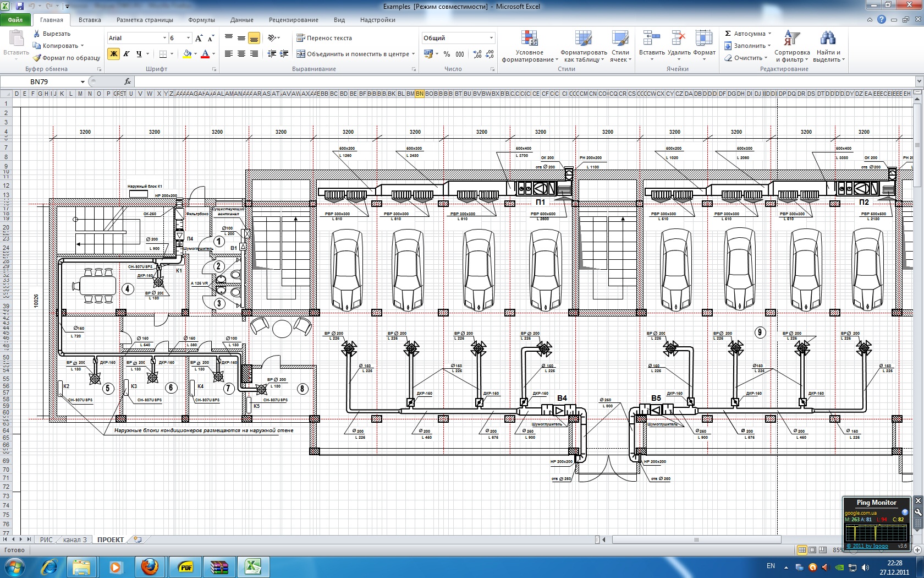This screenshot has width=924, height=578.
Task: Open the File (Файл) tab
Action: click(x=15, y=20)
